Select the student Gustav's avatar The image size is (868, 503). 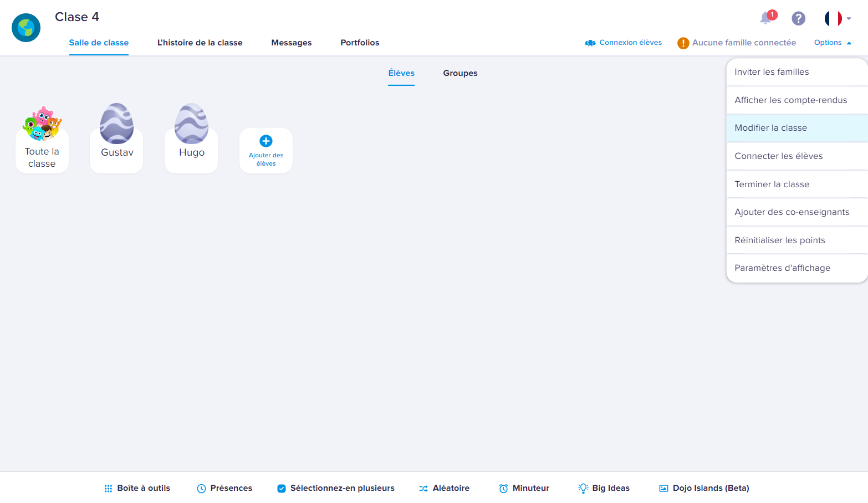tap(116, 124)
